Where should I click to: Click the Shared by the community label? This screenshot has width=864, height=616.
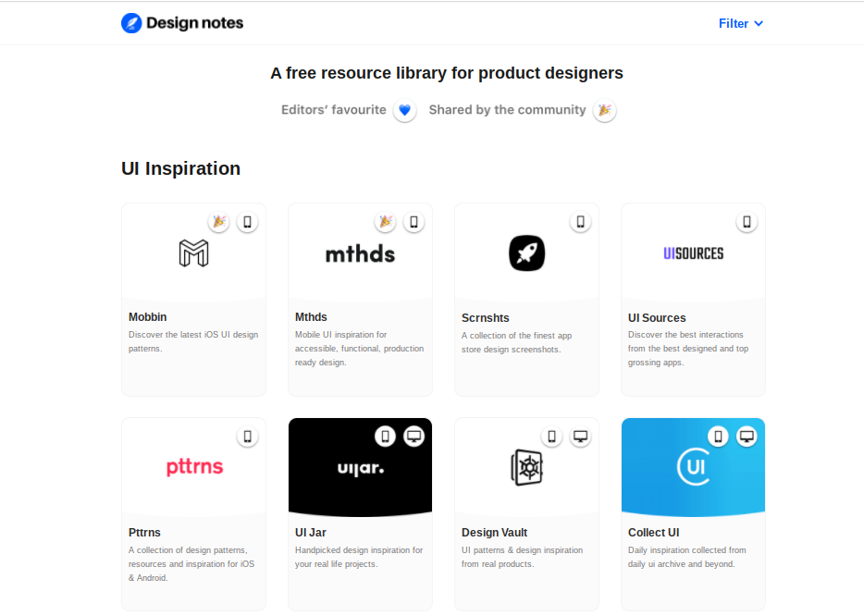click(508, 110)
